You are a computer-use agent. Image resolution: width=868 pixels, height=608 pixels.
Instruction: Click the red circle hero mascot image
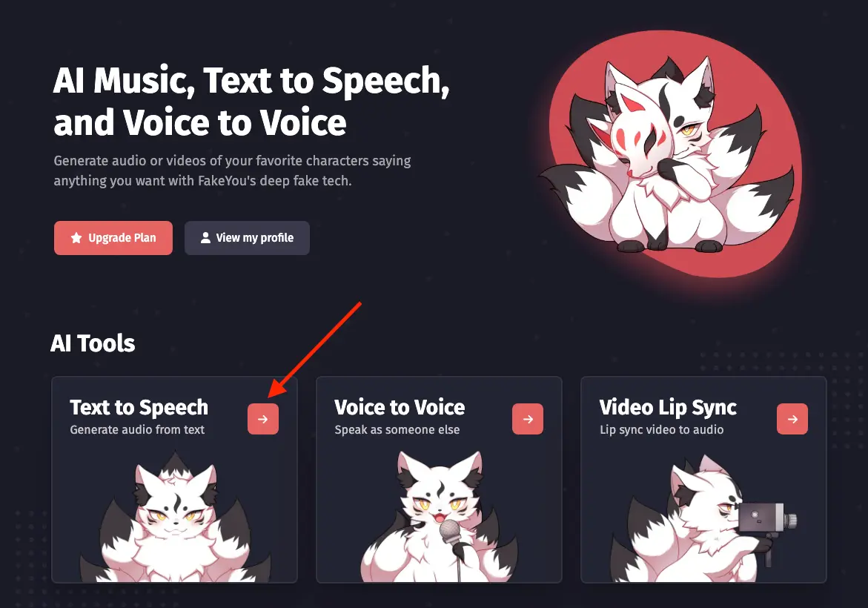point(670,158)
